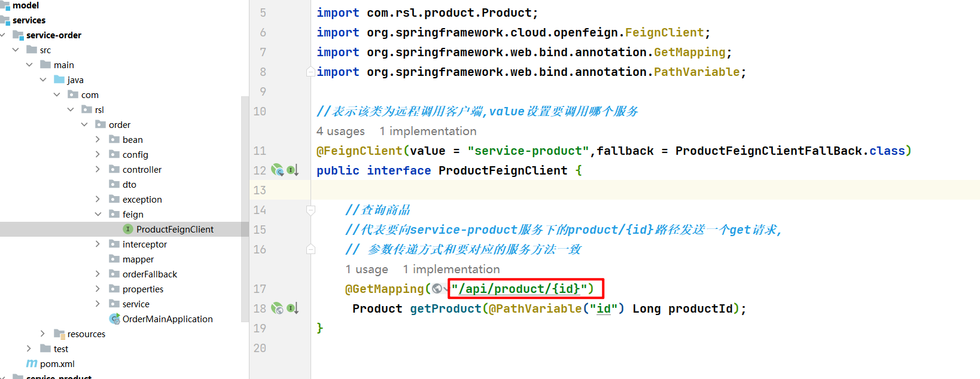Click the fold marker on line 16
Screen dimensions: 980x379
[x=311, y=249]
